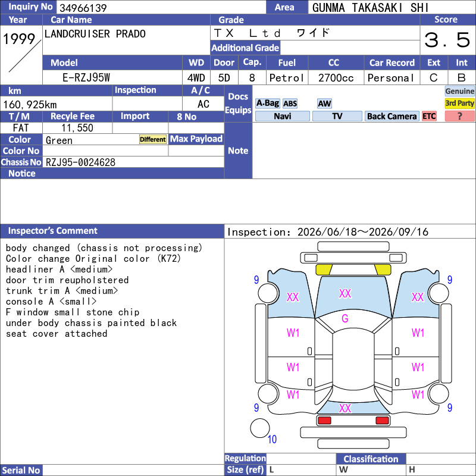Screen dimensions: 476x476
Task: Click the year value 1999
Action: [x=19, y=39]
